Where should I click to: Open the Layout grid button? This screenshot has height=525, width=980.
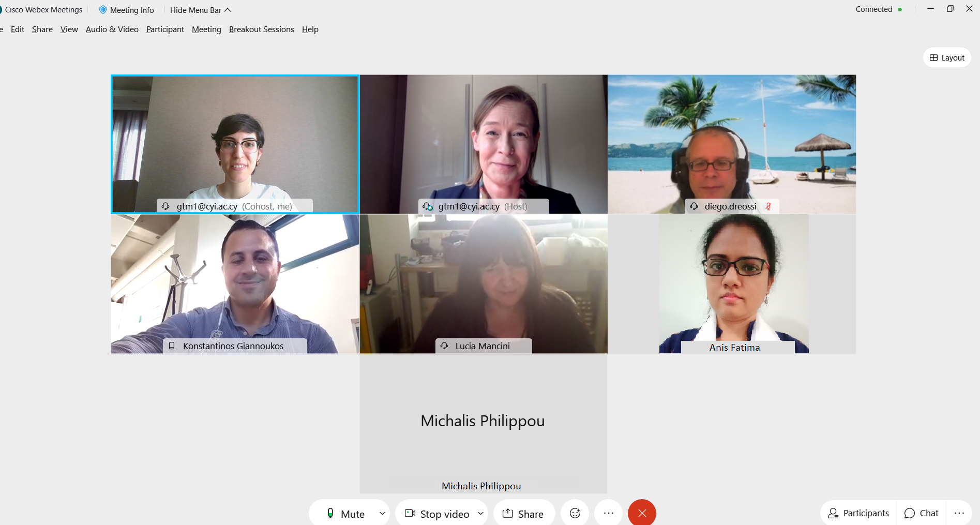click(947, 57)
